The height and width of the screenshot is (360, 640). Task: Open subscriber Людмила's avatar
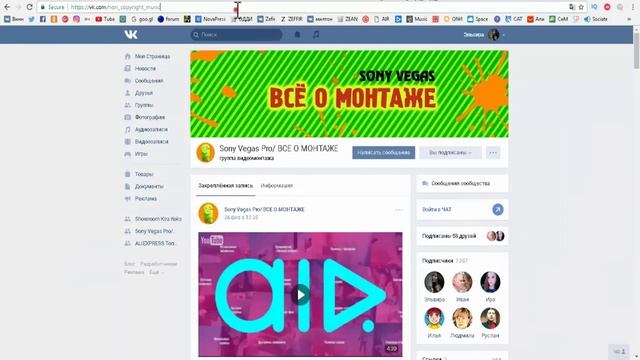pyautogui.click(x=462, y=318)
